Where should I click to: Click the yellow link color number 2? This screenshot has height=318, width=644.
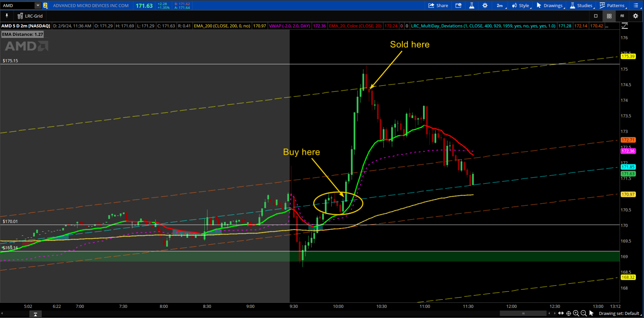coord(45,5)
